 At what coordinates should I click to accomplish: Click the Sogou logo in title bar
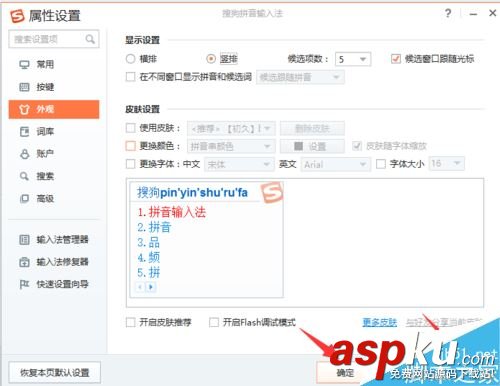[17, 16]
